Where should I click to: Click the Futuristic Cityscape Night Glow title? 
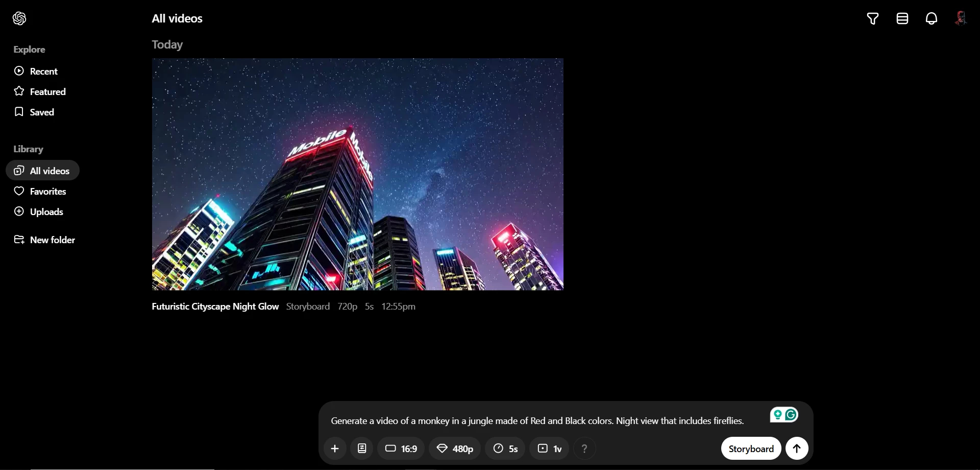215,307
